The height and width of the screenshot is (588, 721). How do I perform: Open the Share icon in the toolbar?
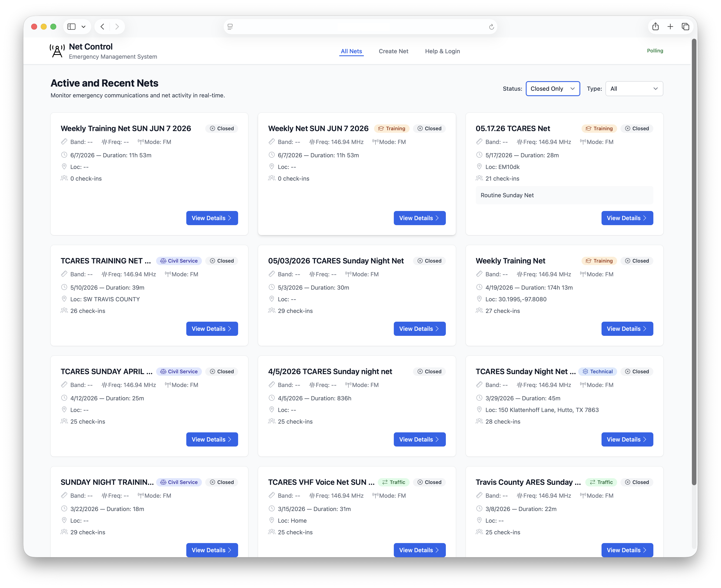pos(655,26)
